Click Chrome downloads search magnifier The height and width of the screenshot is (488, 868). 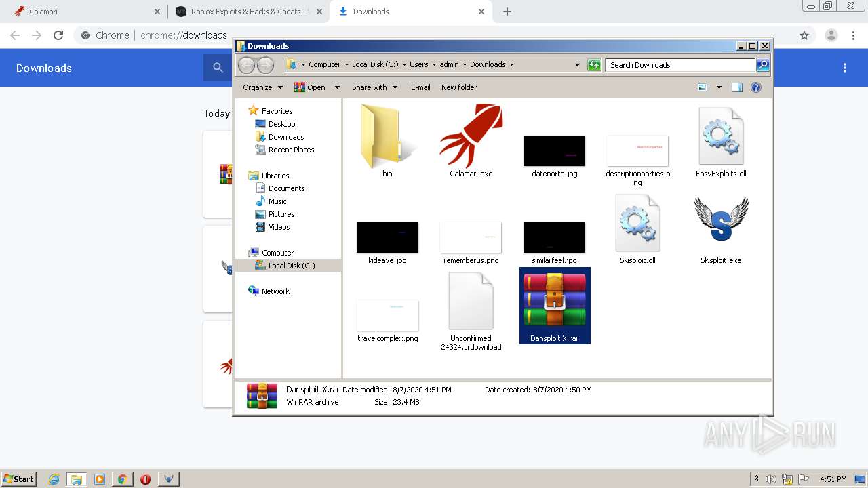(x=218, y=68)
